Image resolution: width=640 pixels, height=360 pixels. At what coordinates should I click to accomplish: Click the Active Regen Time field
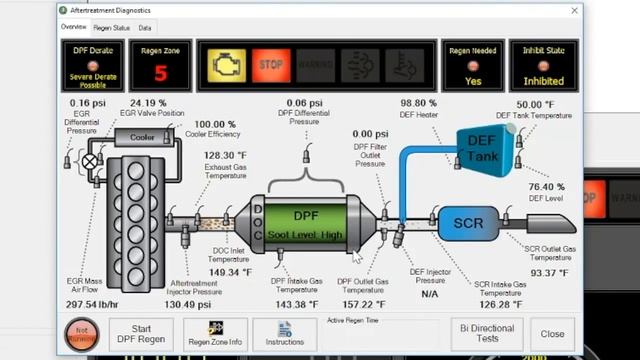381,335
